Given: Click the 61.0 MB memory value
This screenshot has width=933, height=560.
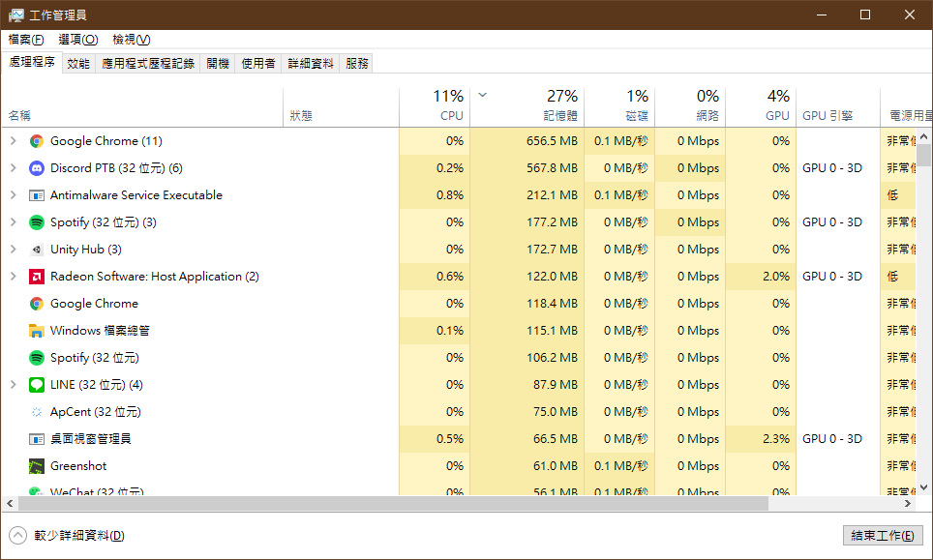Looking at the screenshot, I should 556,466.
